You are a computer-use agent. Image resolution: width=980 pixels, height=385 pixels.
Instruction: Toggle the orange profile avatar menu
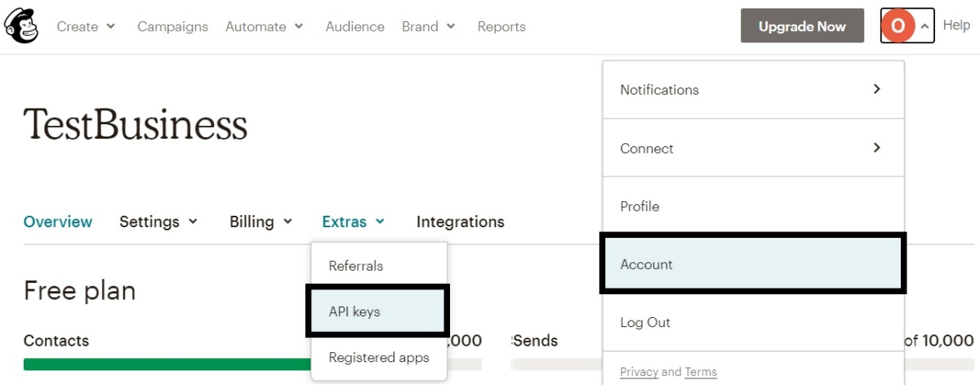pyautogui.click(x=906, y=26)
